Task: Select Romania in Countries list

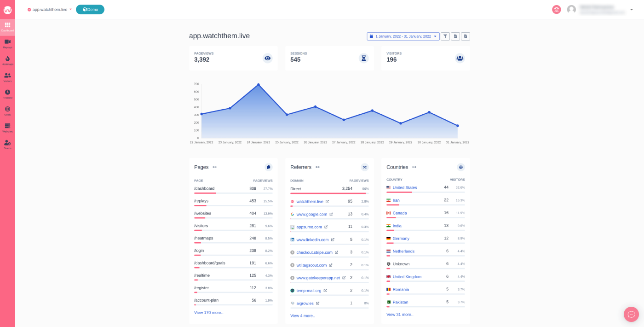Action: pyautogui.click(x=401, y=290)
